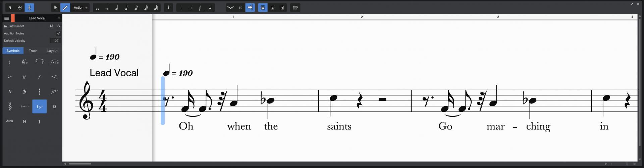Select the trill (tr) symbol
The width and height of the screenshot is (644, 168).
[10, 92]
